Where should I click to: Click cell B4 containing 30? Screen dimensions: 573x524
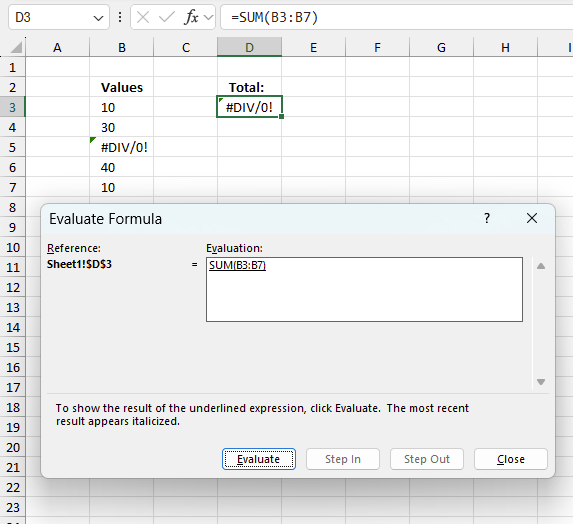[122, 128]
